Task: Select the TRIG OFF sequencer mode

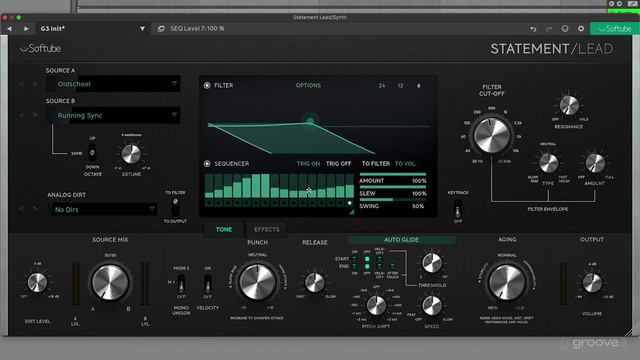Action: [x=338, y=164]
